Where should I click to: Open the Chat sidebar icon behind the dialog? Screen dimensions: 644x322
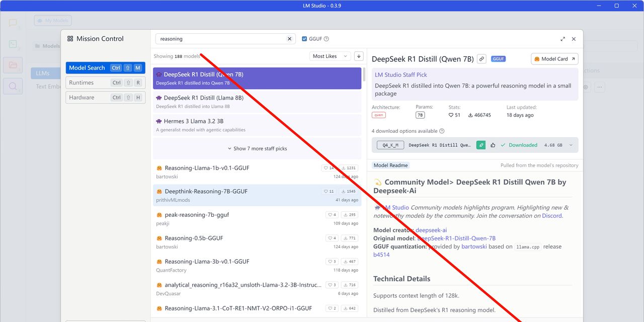[x=13, y=23]
